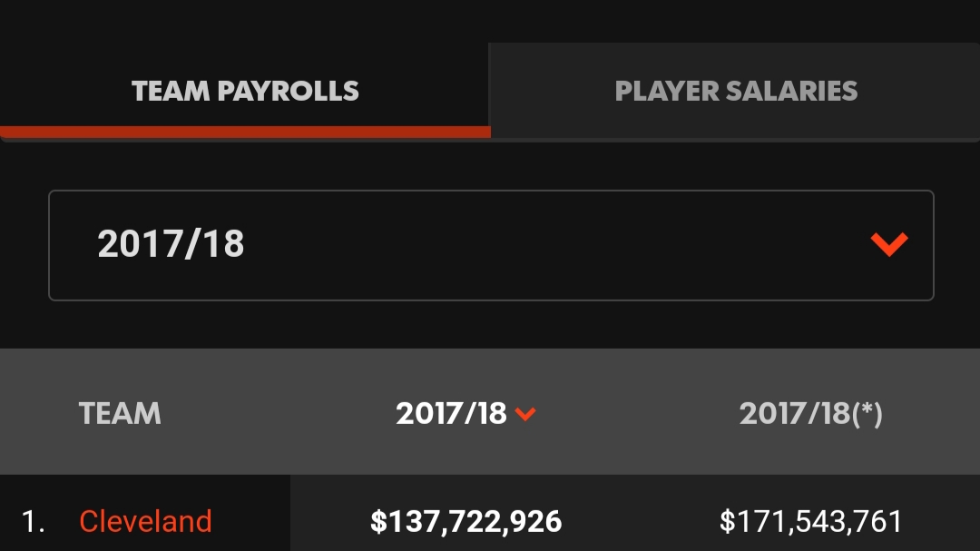This screenshot has height=551, width=980.
Task: Open the Player Salaries tab
Action: [736, 91]
